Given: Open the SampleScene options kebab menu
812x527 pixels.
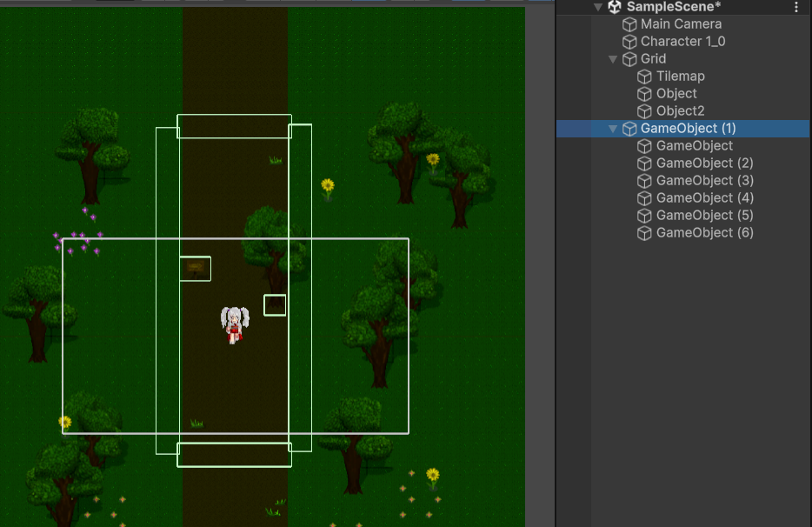Looking at the screenshot, I should pyautogui.click(x=796, y=7).
